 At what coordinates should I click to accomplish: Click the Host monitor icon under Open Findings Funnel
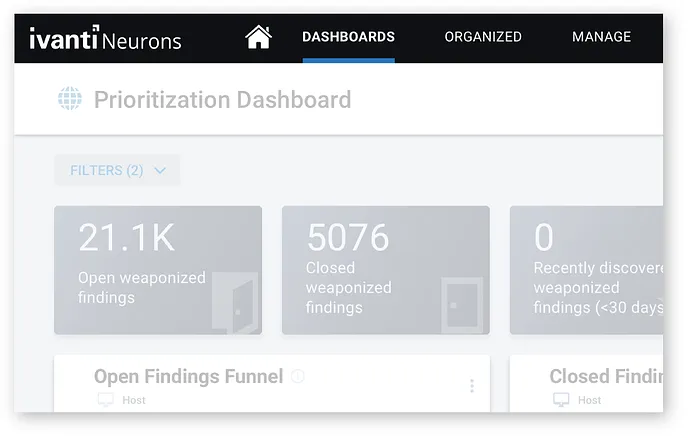point(106,400)
